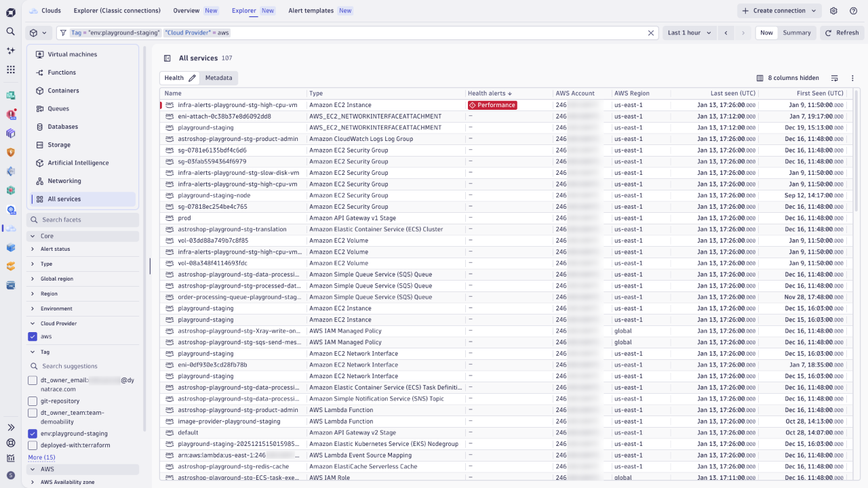Switch to the Metadata tab
868x488 pixels.
point(218,77)
